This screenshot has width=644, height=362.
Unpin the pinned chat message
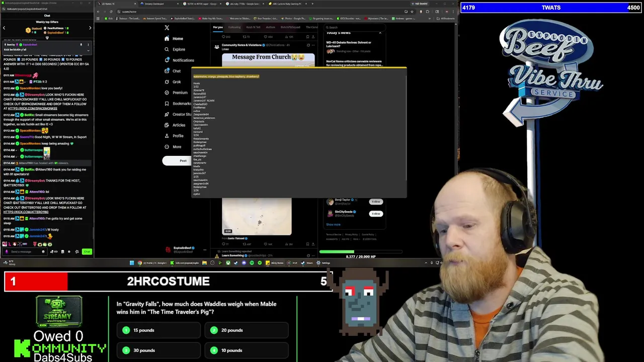click(81, 45)
